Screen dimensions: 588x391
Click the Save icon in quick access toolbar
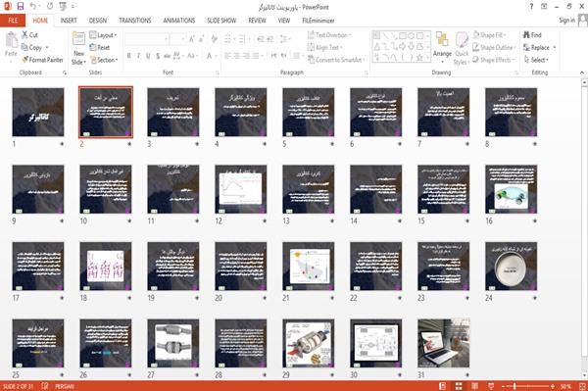tap(21, 6)
